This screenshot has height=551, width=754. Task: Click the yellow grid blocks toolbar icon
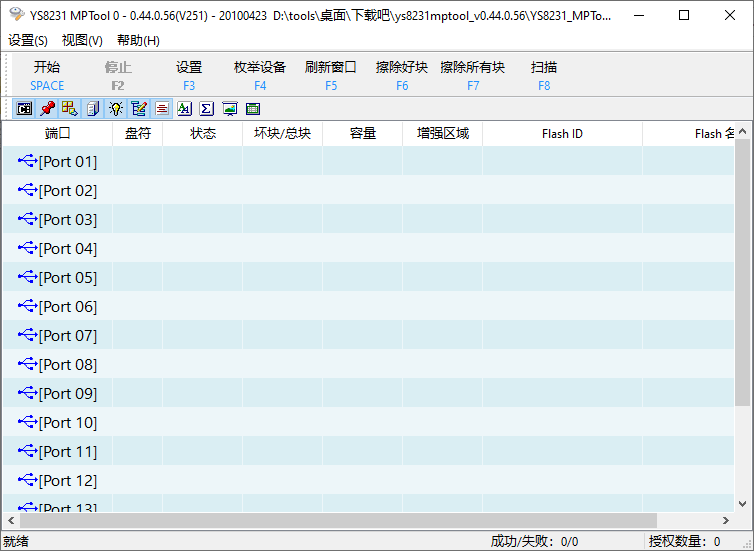[70, 109]
